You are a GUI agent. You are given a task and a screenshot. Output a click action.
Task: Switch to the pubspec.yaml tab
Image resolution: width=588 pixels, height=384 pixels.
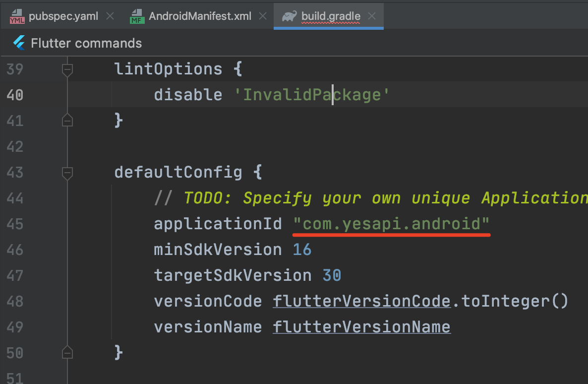63,16
